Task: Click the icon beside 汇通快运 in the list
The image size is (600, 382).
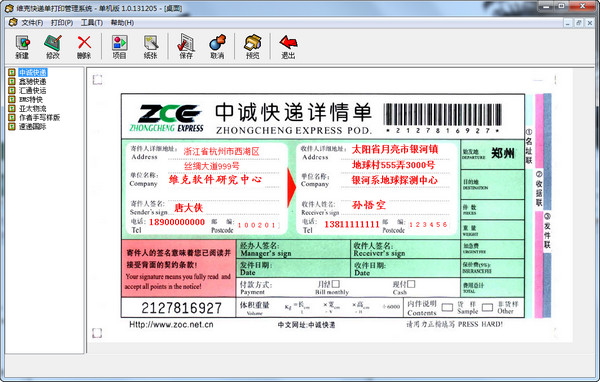Action: pyautogui.click(x=12, y=90)
